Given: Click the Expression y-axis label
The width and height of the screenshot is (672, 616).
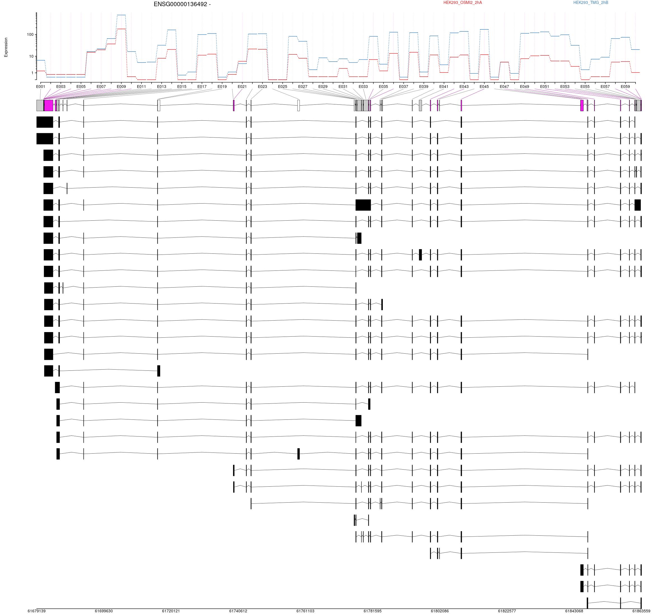Looking at the screenshot, I should (6, 47).
